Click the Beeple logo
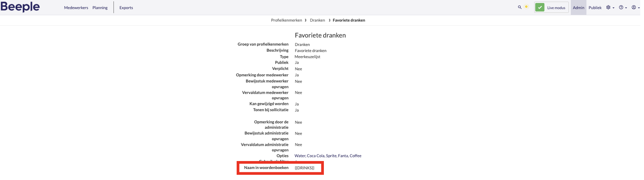The image size is (644, 180). click(x=20, y=7)
